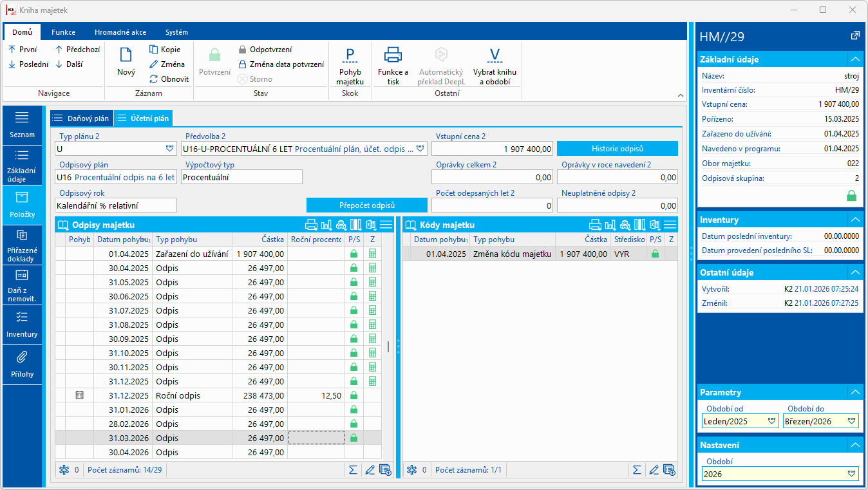
Task: Print icon in Kódy majetku header
Action: click(595, 225)
